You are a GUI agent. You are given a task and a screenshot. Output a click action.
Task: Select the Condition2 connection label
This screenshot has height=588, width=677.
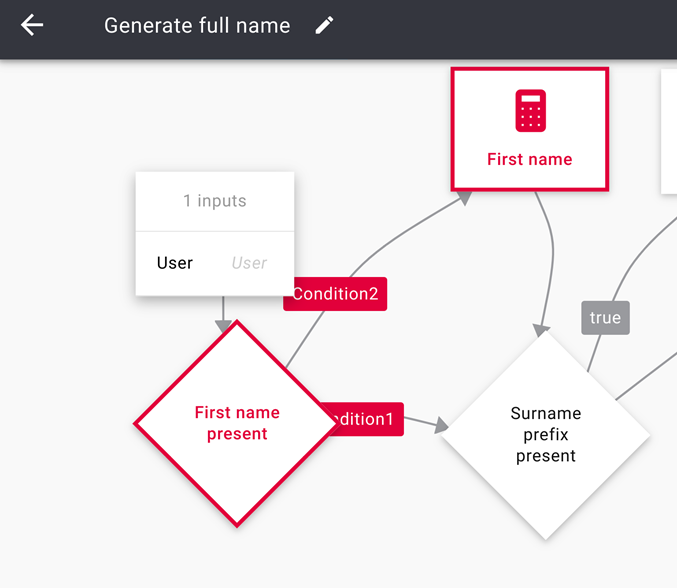point(335,294)
